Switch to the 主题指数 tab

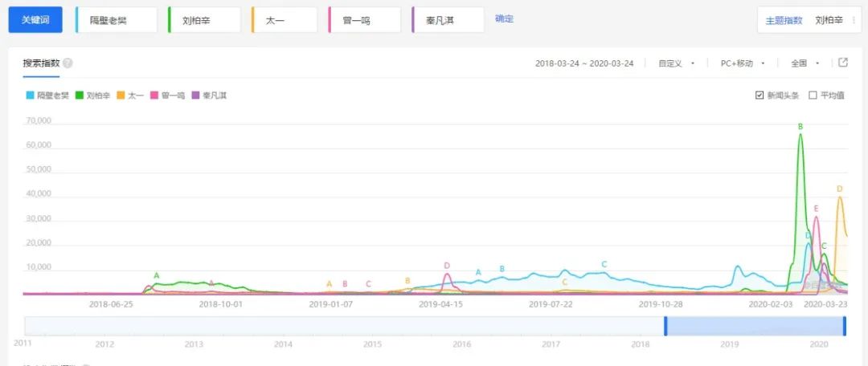pos(783,20)
